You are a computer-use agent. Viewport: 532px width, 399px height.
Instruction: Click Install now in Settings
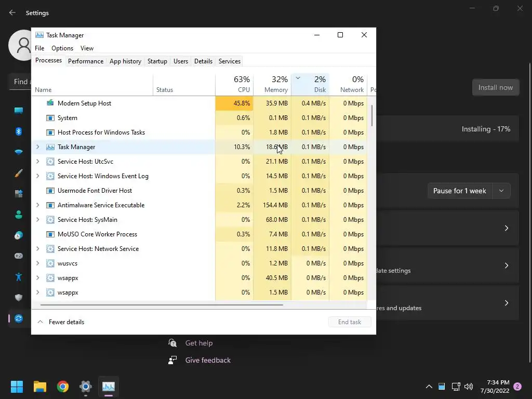pos(495,87)
